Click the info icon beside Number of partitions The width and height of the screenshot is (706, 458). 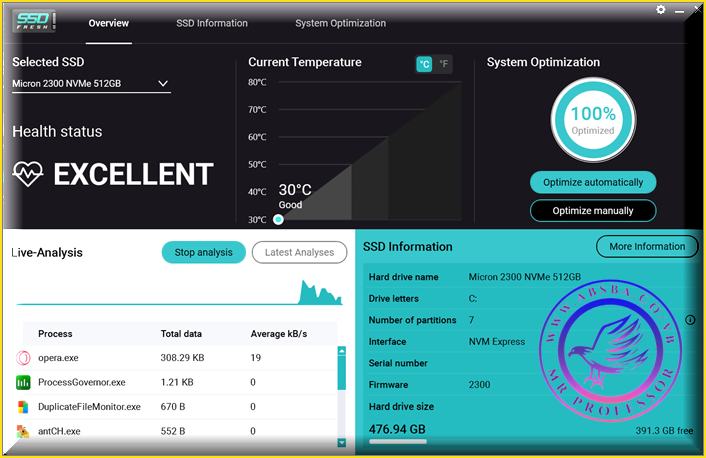click(690, 320)
